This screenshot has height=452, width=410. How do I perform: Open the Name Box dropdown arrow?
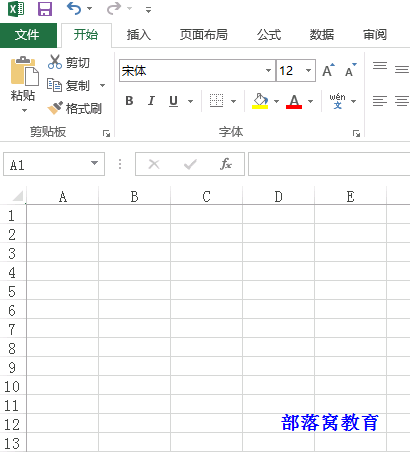pyautogui.click(x=95, y=163)
